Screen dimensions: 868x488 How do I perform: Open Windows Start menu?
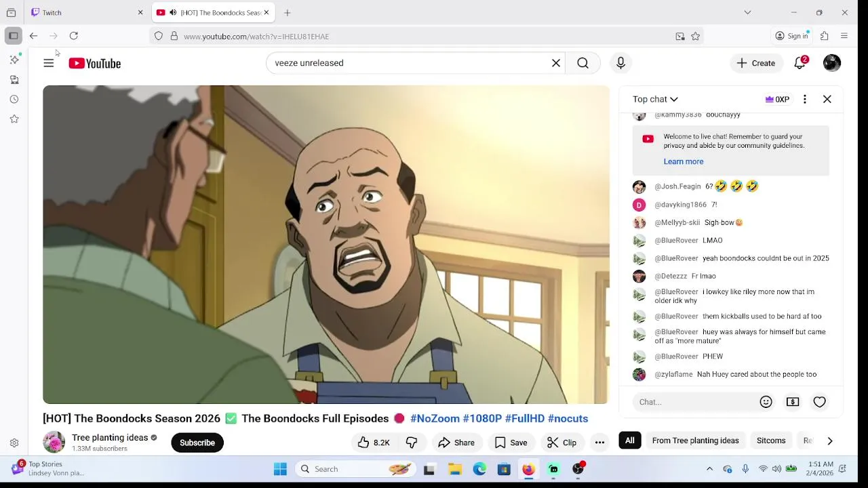pos(280,469)
